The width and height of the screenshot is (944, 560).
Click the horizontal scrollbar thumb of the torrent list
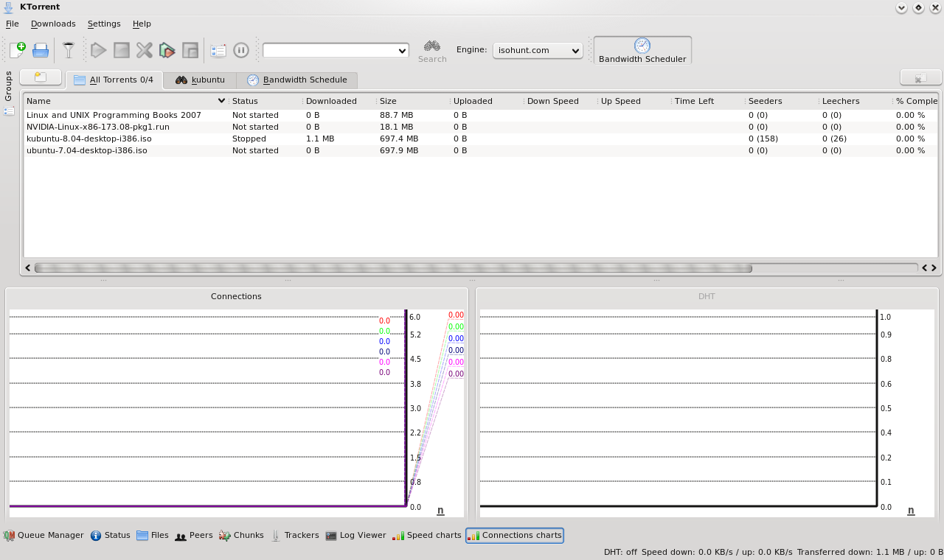(393, 268)
